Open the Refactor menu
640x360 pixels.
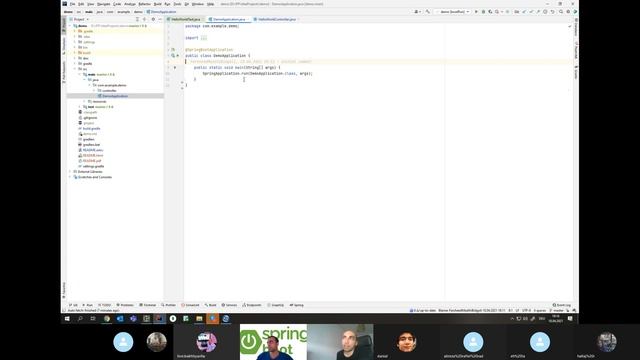144,4
